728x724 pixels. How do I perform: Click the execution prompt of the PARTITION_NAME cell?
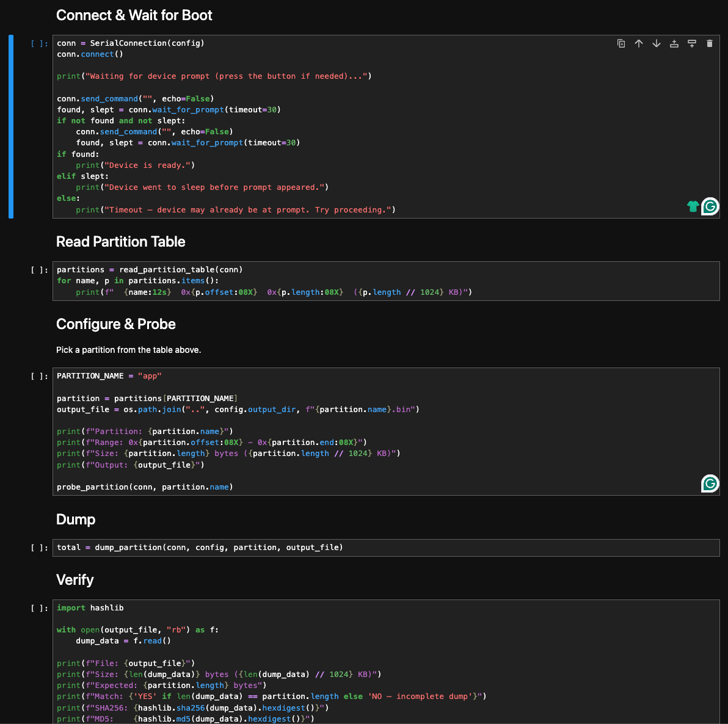[x=40, y=376]
